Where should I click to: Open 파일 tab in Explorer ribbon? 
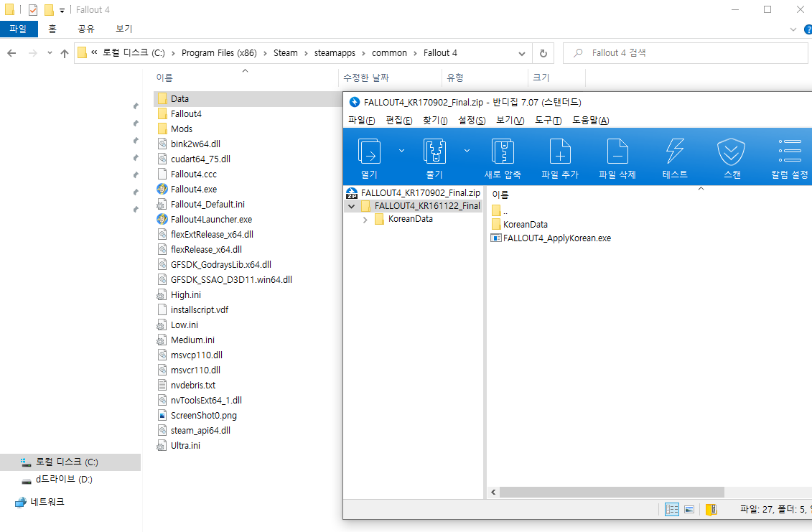[x=18, y=29]
